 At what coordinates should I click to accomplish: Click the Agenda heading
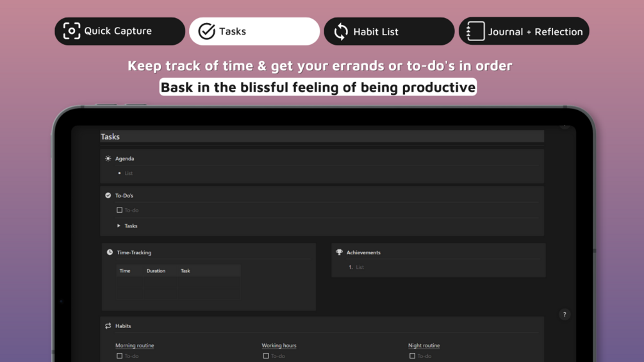(124, 158)
